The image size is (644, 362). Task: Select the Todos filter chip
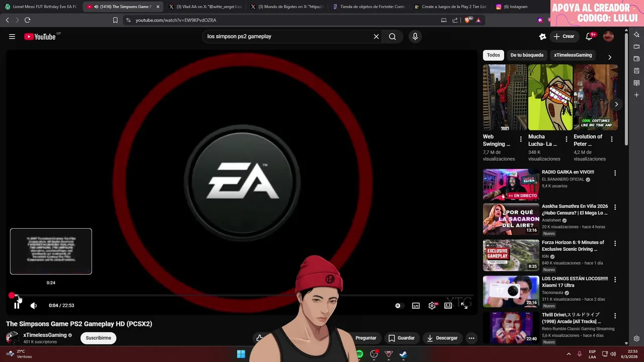click(494, 55)
